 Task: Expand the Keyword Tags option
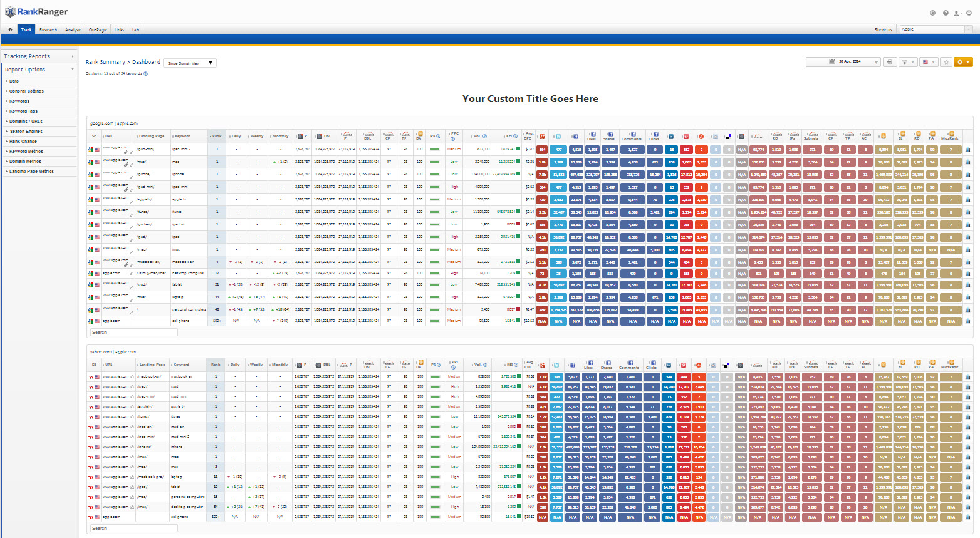(23, 111)
